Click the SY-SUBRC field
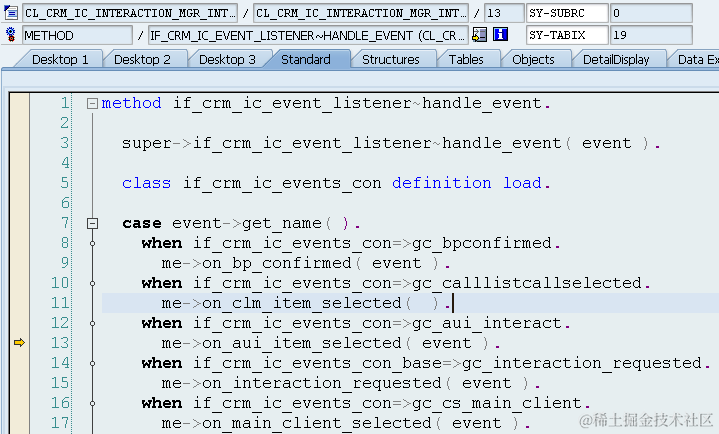The height and width of the screenshot is (434, 719). pos(567,13)
